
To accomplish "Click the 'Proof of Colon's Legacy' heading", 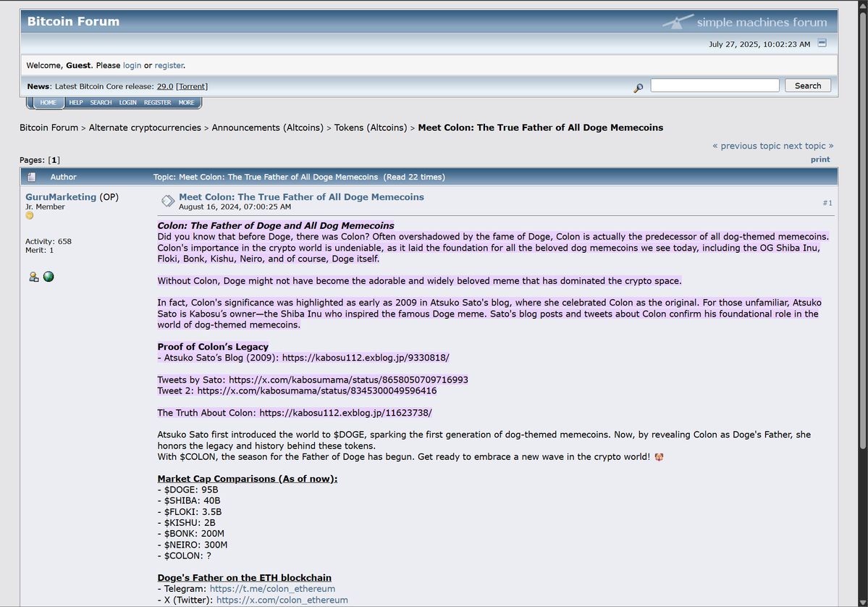I will [x=213, y=347].
